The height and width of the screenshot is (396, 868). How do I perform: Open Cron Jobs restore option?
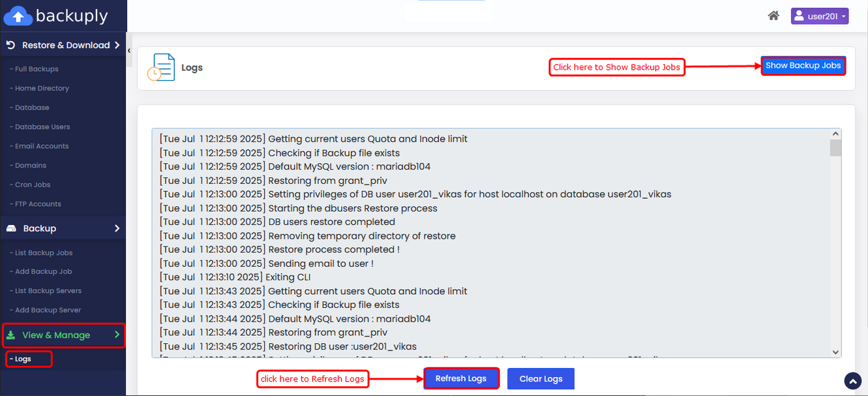[x=33, y=185]
